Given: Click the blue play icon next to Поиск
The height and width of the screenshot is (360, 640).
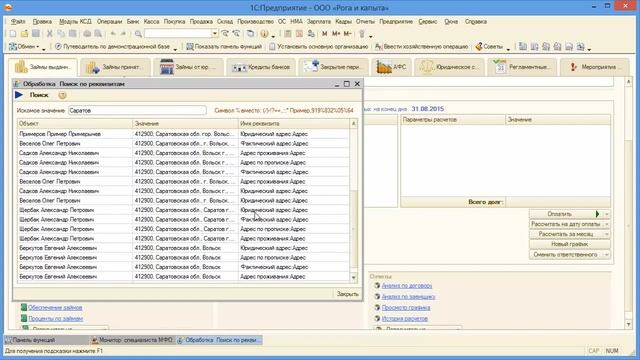Looking at the screenshot, I should (x=19, y=95).
